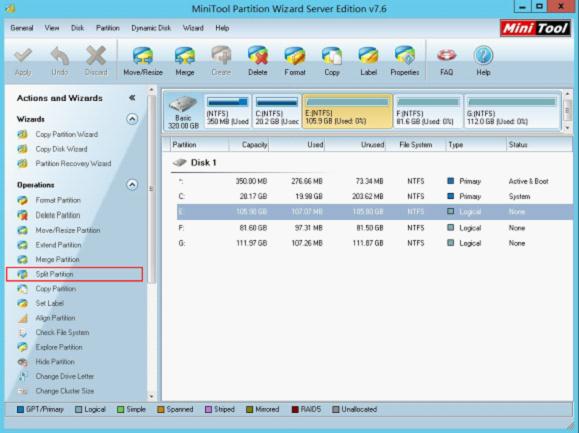Sort by Used column header

[297, 145]
